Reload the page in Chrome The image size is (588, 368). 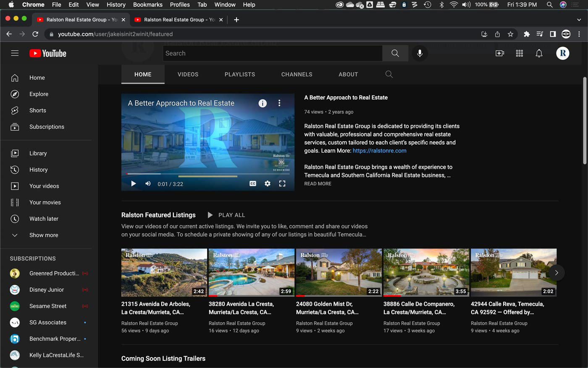click(x=35, y=34)
